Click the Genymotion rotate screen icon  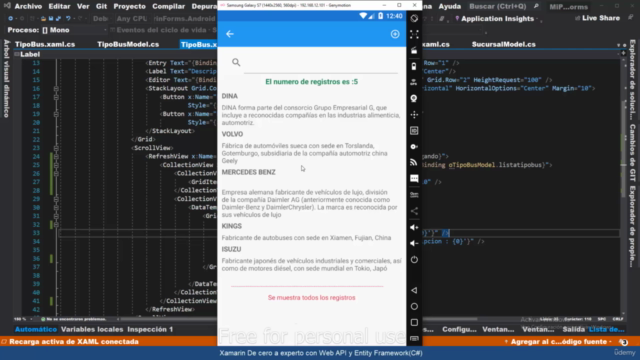coord(414,18)
